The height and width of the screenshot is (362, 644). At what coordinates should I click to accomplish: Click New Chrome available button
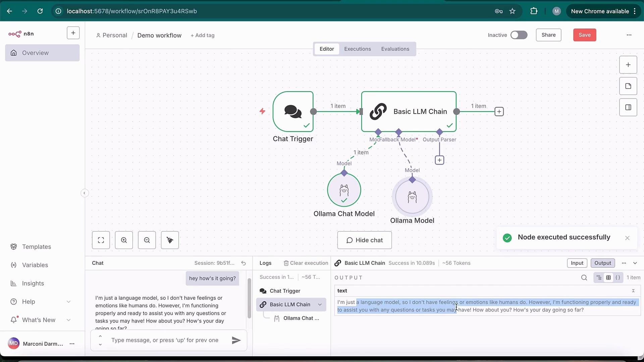tap(603, 11)
